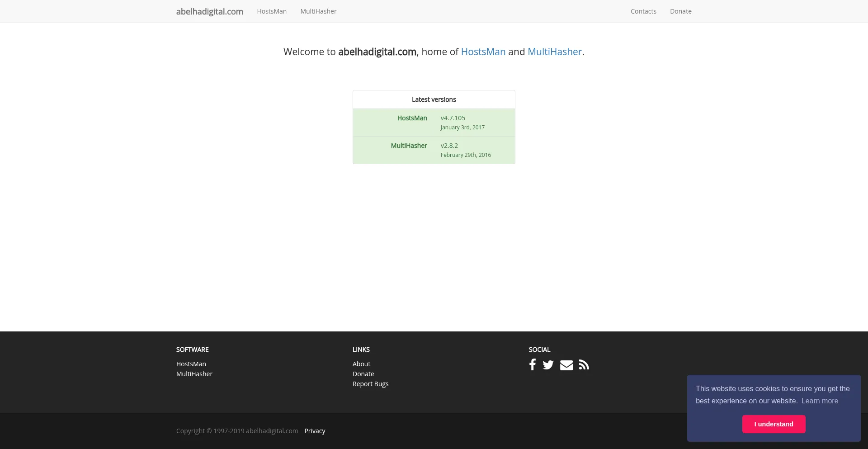Screen dimensions: 868x449
Task: Click Learn more in cookie notice
Action: (820, 401)
